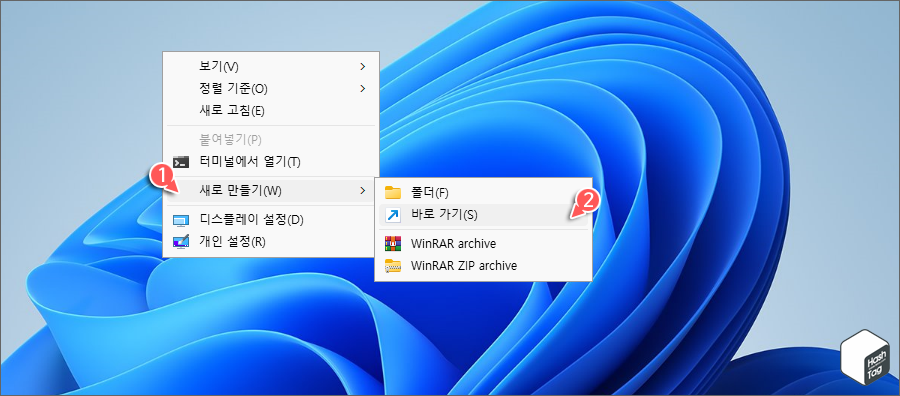Click the WinRAR books icon

pyautogui.click(x=393, y=243)
